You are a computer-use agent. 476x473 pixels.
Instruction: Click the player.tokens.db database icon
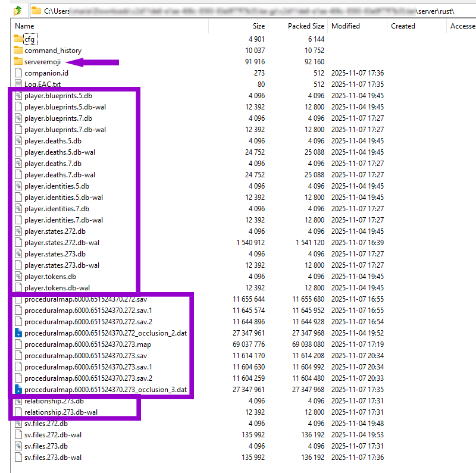tap(18, 277)
